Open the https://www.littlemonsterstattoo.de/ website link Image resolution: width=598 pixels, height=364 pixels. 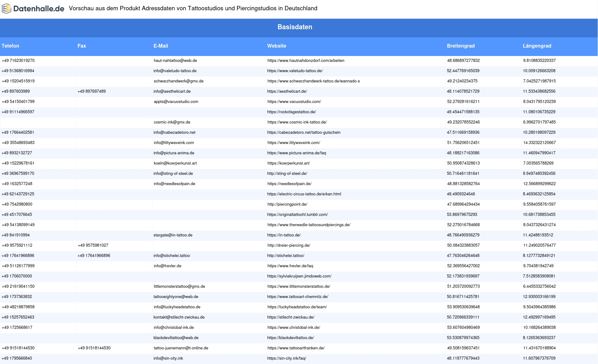299,287
